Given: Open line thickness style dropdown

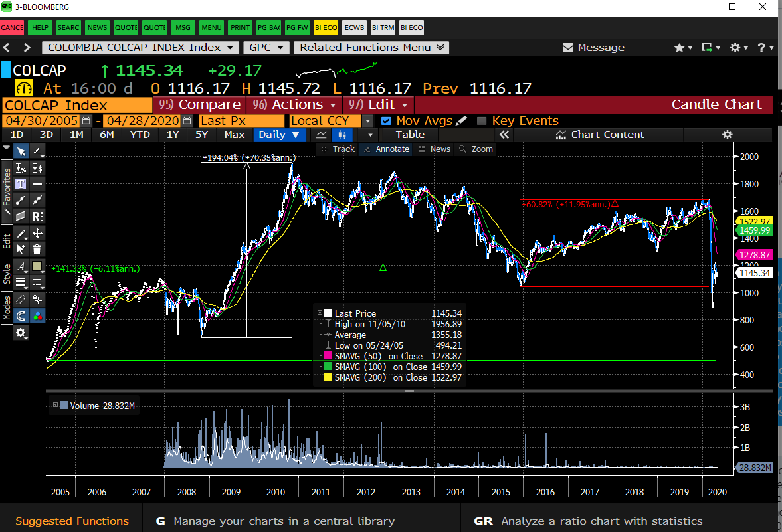Looking at the screenshot, I should coord(21,283).
